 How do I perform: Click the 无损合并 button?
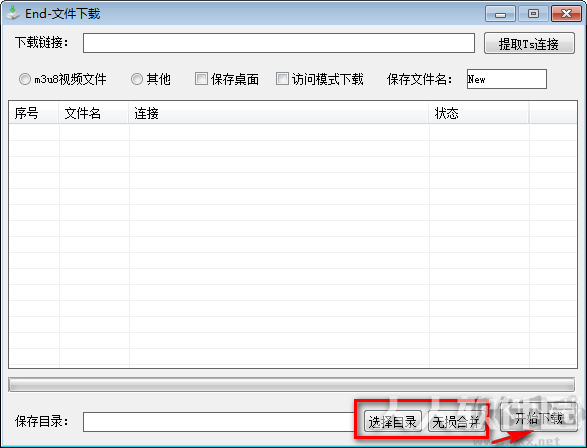coord(456,421)
